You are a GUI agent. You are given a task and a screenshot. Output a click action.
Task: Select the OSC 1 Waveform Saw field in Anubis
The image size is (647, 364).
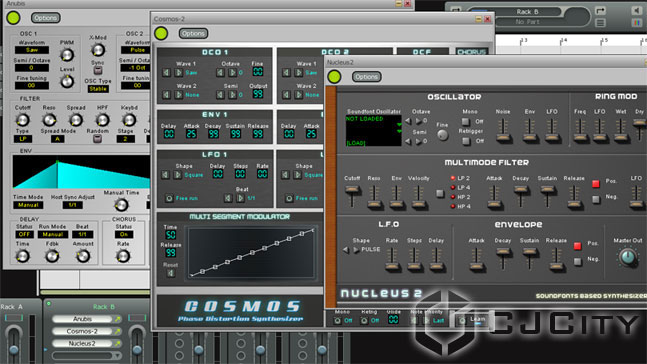32,50
